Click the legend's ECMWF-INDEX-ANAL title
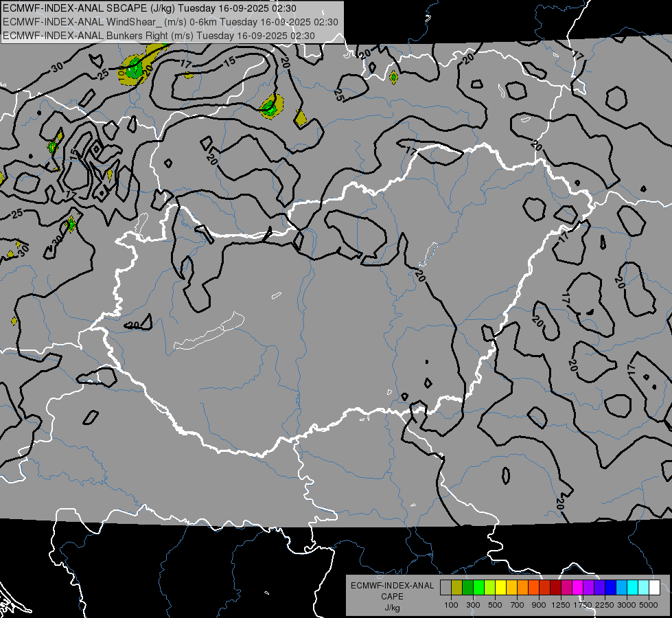This screenshot has height=618, width=672. [393, 586]
